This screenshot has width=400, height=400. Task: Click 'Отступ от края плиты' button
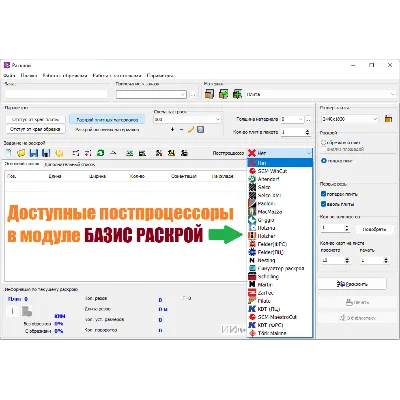(35, 119)
